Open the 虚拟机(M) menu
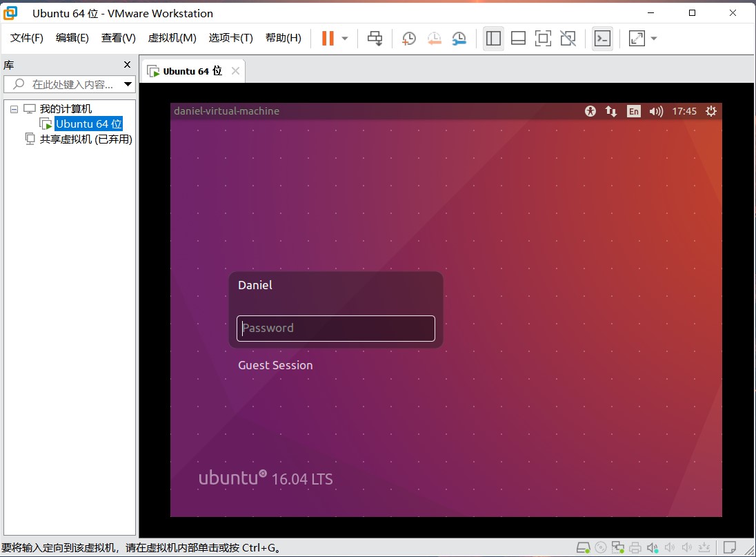756x557 pixels. [172, 38]
